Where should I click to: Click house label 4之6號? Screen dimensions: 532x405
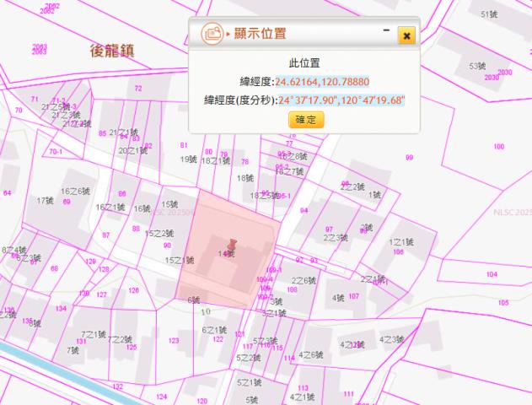311,355
